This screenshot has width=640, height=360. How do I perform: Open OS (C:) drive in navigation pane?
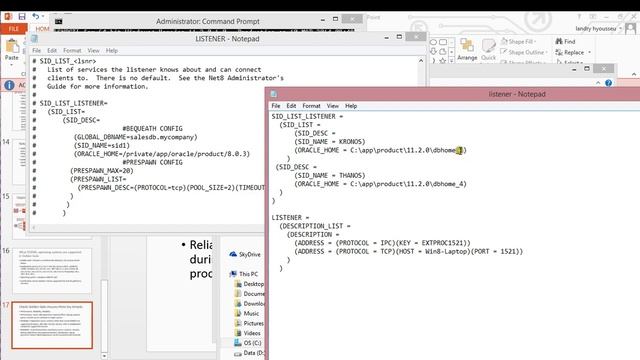point(248,343)
